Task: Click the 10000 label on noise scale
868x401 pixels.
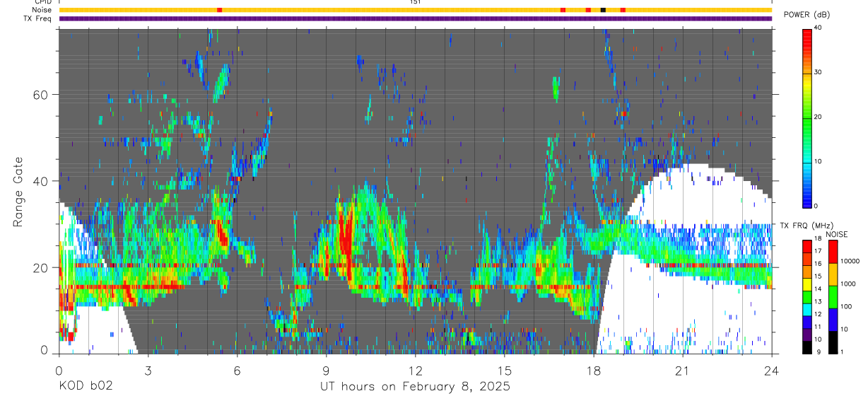Action: [x=852, y=262]
